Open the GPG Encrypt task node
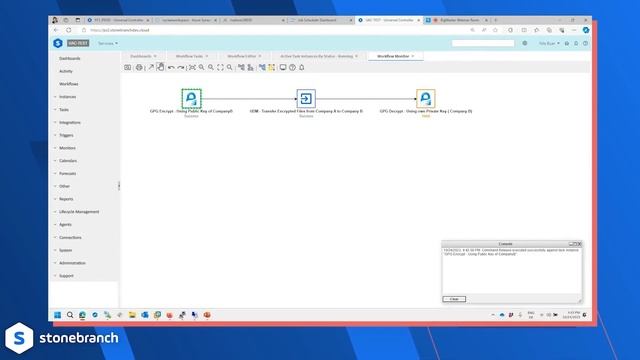Image resolution: width=640 pixels, height=360 pixels. pos(191,98)
